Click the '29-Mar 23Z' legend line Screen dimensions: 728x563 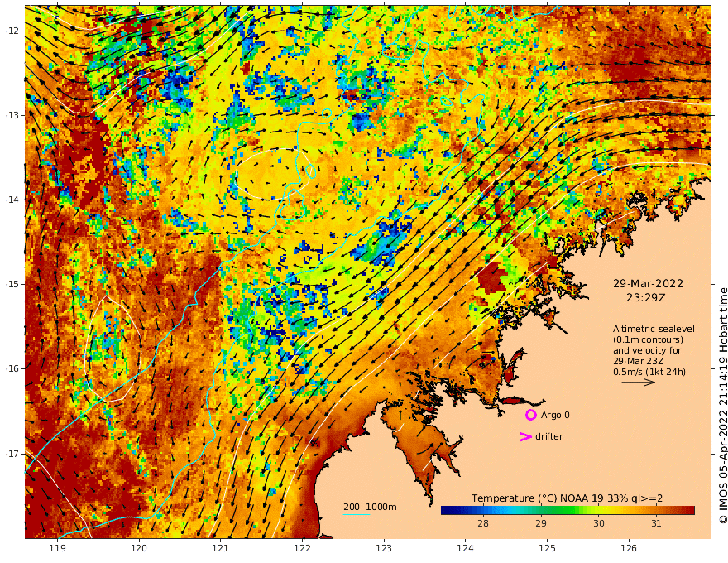coord(638,361)
